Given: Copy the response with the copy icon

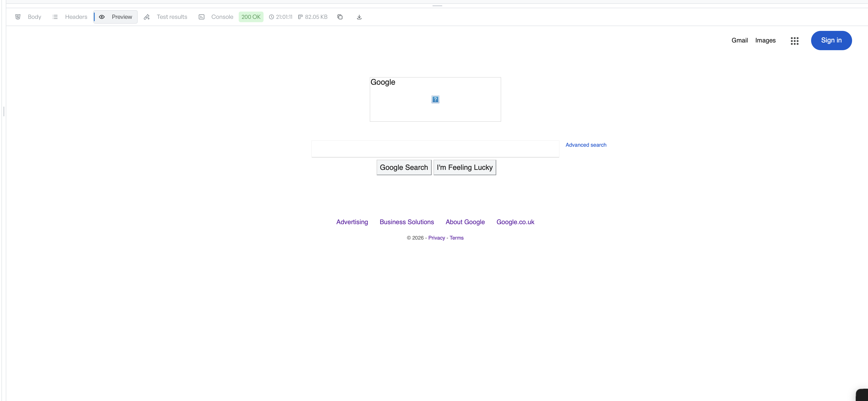Looking at the screenshot, I should (340, 17).
